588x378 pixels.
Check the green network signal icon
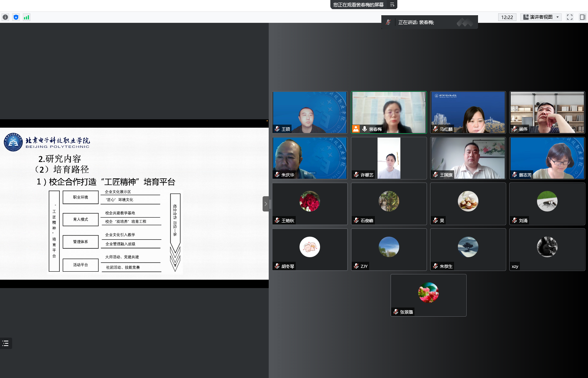(26, 17)
